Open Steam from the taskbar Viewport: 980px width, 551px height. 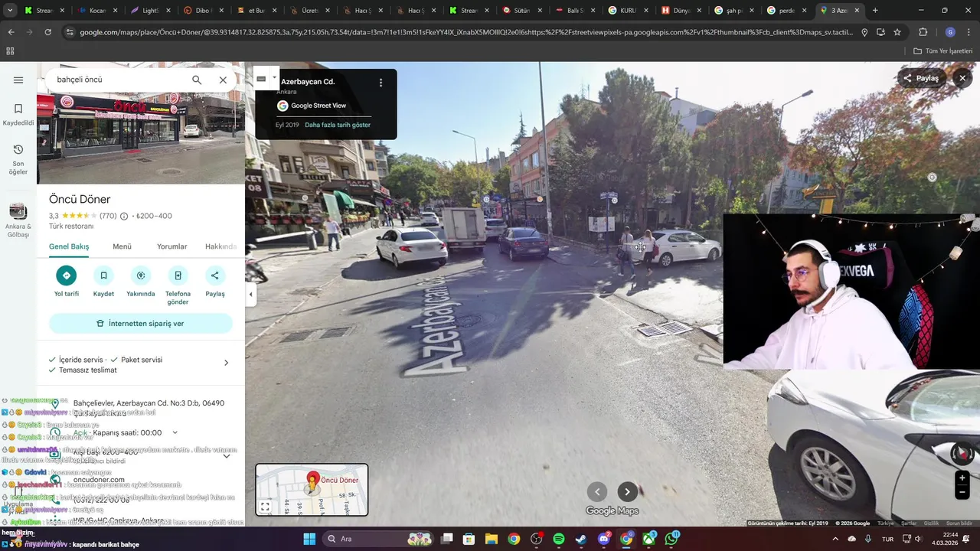coord(581,539)
